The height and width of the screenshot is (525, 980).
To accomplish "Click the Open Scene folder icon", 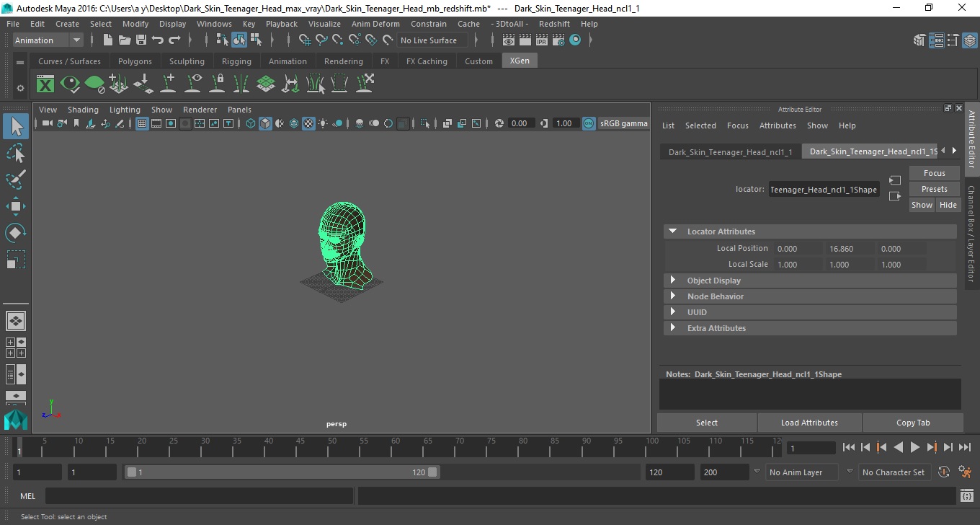I will pyautogui.click(x=125, y=40).
